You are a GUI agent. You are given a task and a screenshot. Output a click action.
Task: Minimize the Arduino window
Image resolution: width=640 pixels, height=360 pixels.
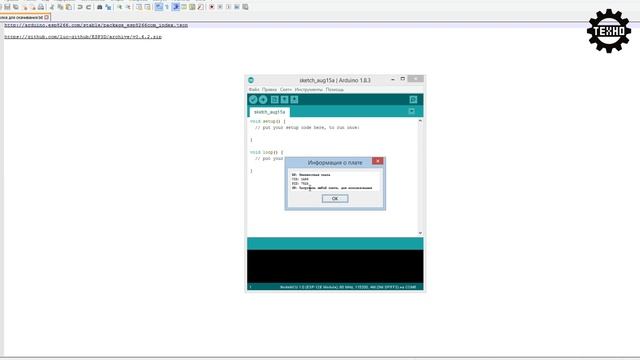(x=393, y=79)
